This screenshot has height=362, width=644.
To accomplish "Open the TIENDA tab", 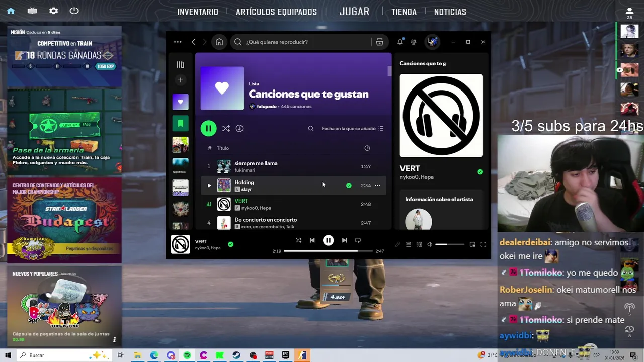I will tap(404, 12).
